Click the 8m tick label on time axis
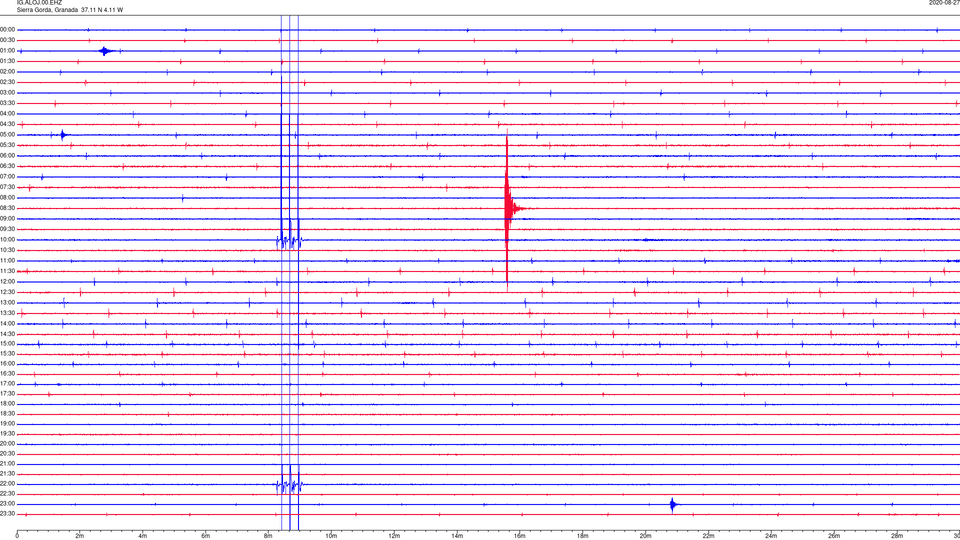 pos(268,536)
